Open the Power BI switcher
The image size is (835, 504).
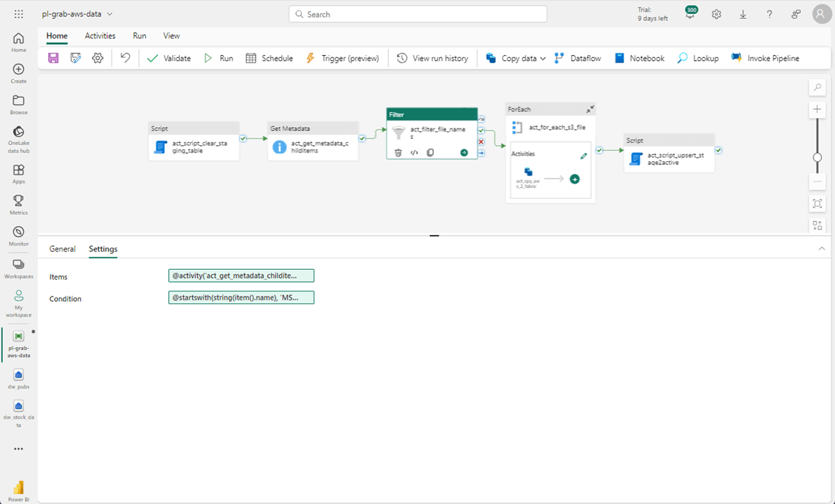pos(19,491)
